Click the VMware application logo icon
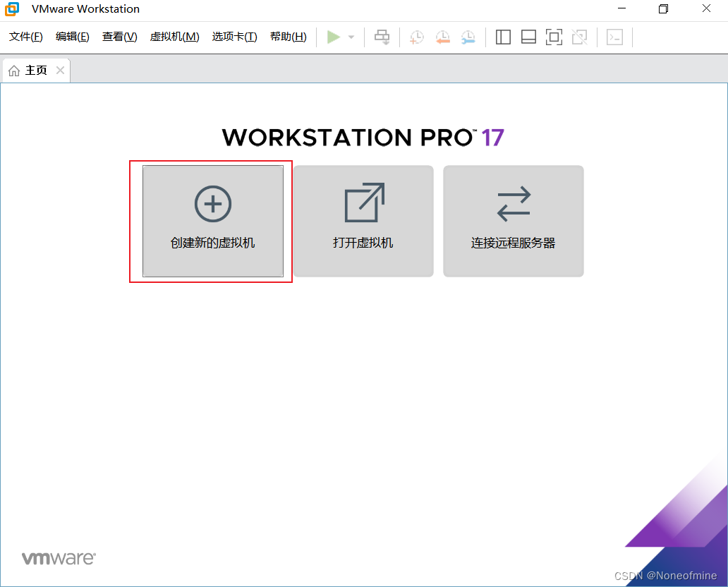This screenshot has height=587, width=728. tap(11, 9)
